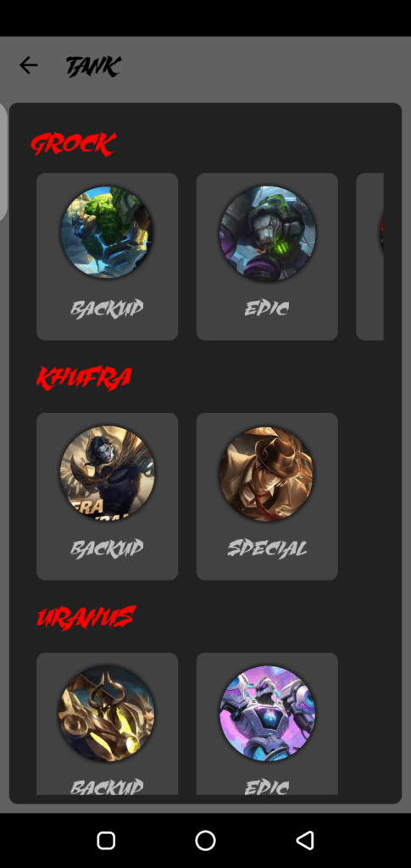Tap the Backup label under Grock

107,308
